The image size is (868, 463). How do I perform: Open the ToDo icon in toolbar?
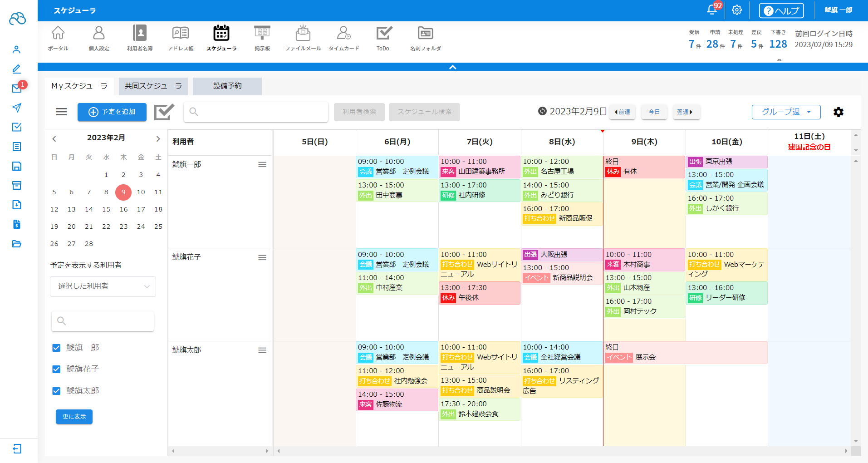click(x=383, y=38)
